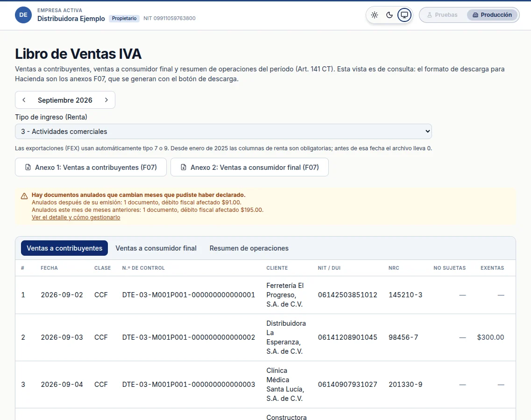Click NRC 201330-9

[x=405, y=385]
